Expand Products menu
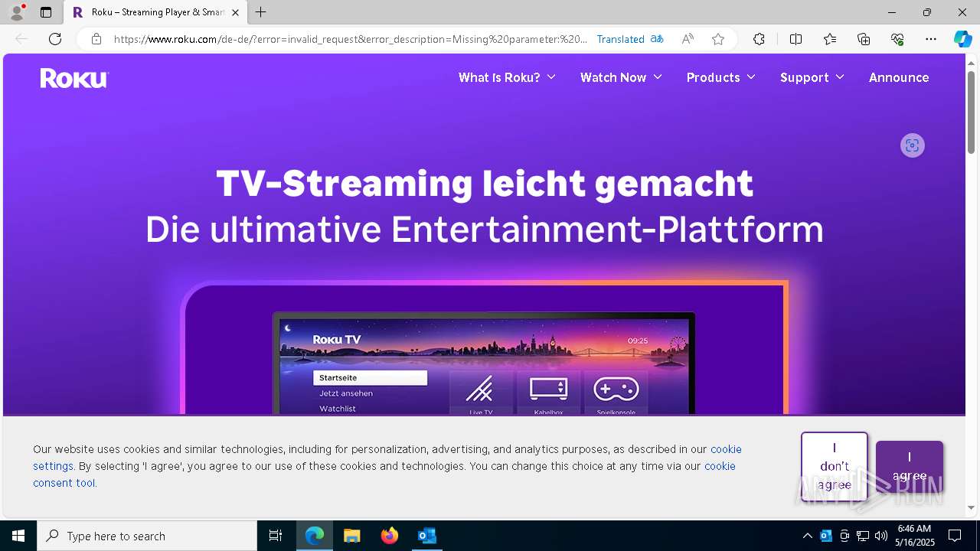This screenshot has height=551, width=980. point(721,77)
